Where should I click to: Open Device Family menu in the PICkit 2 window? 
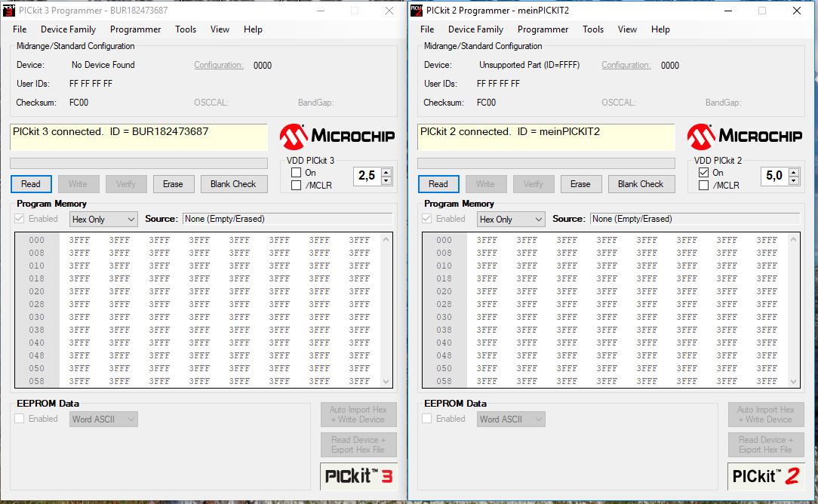pyautogui.click(x=475, y=29)
